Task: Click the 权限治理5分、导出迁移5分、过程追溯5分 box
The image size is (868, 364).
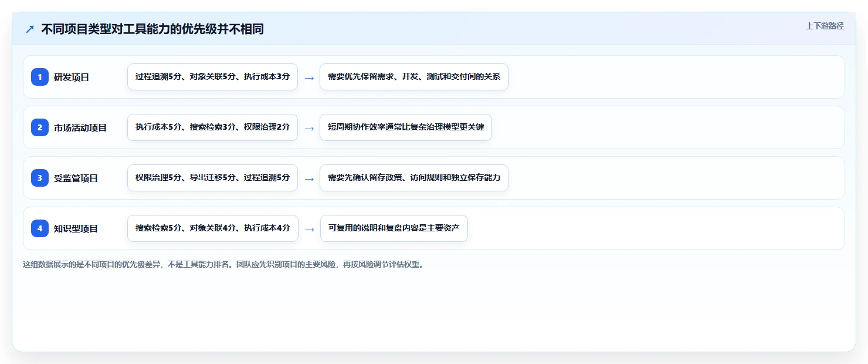Action: pyautogui.click(x=212, y=178)
